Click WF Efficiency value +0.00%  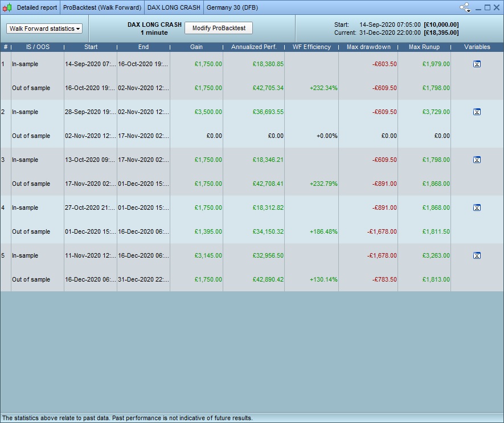(x=327, y=136)
